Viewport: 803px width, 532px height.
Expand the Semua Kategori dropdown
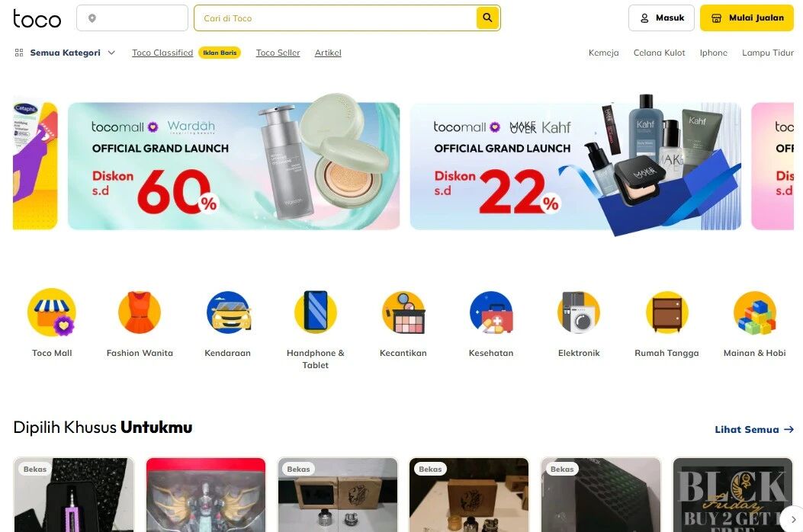[x=65, y=53]
